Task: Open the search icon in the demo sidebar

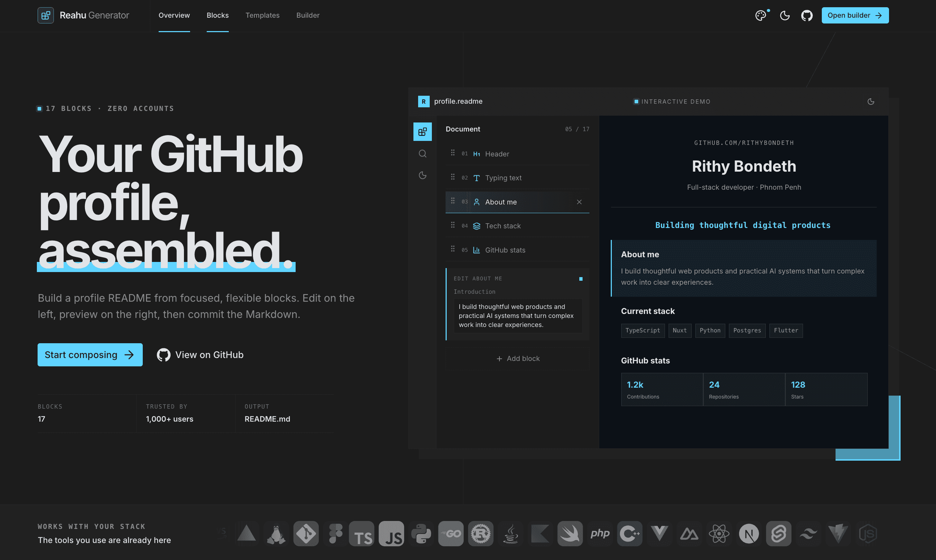Action: [422, 154]
